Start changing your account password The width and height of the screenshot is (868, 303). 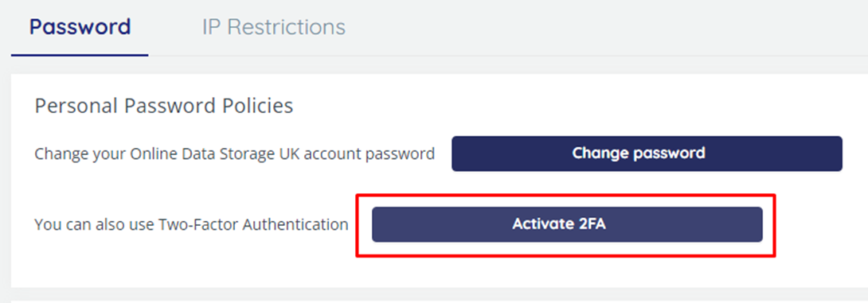647,153
